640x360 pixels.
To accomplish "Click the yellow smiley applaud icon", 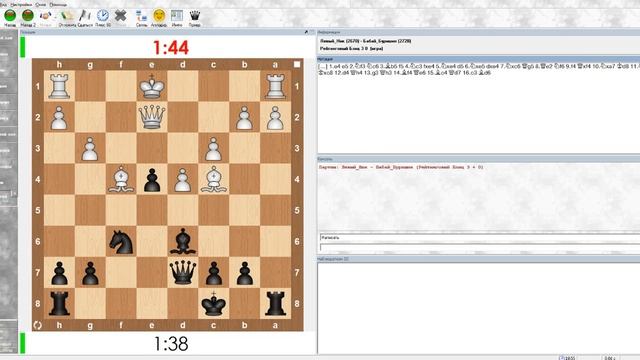I will coord(159,16).
